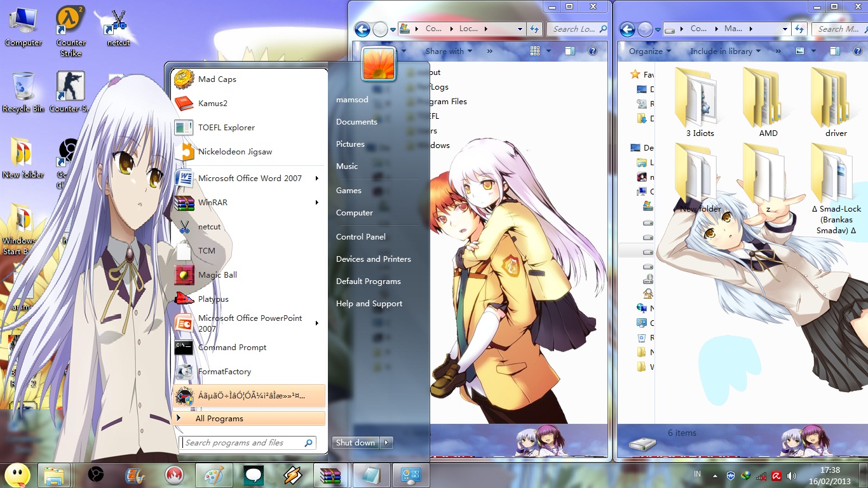Viewport: 868px width, 488px height.
Task: Open Music from the Start menu
Action: (347, 166)
